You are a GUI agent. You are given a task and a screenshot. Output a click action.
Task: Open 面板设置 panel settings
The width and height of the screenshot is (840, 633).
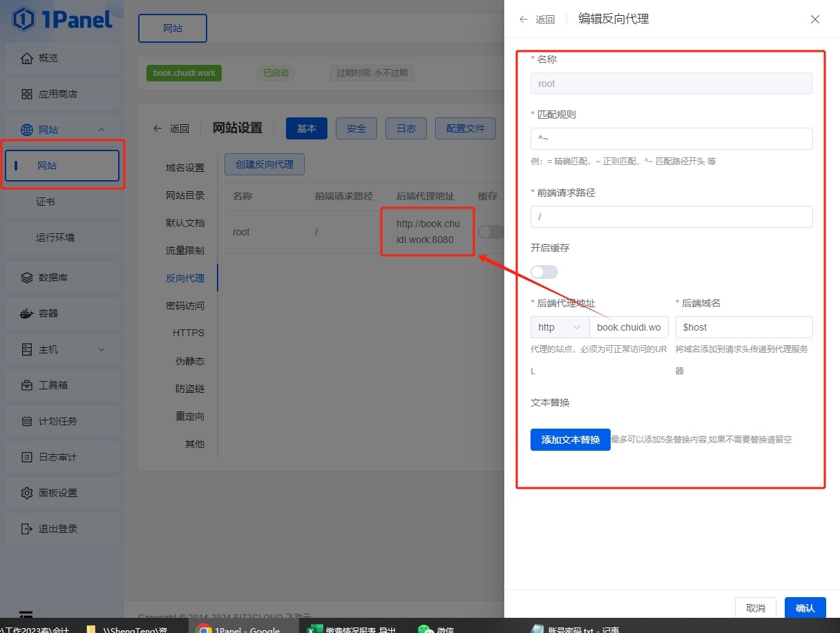[x=62, y=493]
